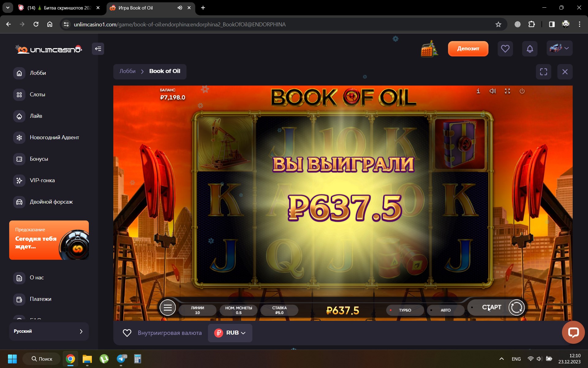Expand the Русский language selector
This screenshot has height=368, width=588.
(49, 331)
